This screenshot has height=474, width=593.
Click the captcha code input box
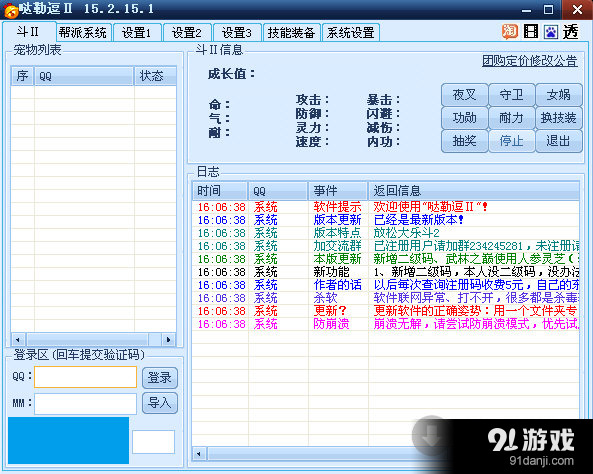tap(153, 442)
